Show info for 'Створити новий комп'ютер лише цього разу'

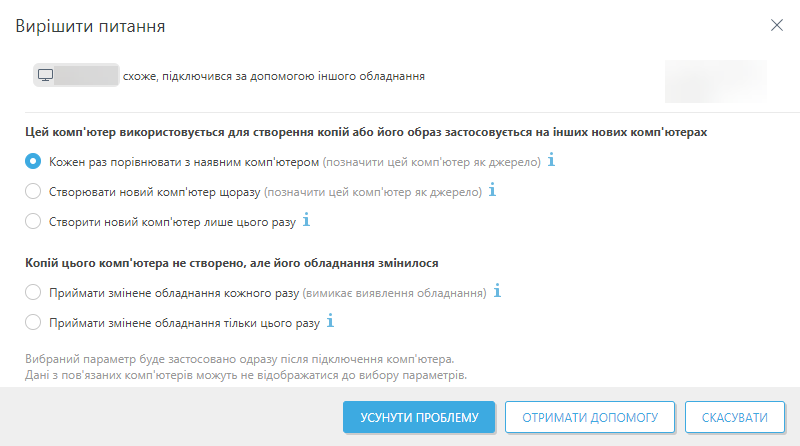click(306, 220)
